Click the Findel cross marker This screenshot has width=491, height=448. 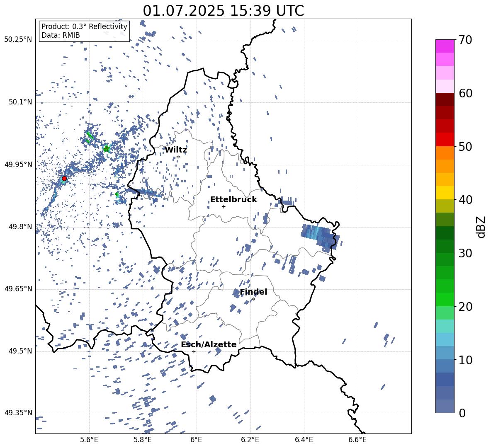pyautogui.click(x=253, y=299)
